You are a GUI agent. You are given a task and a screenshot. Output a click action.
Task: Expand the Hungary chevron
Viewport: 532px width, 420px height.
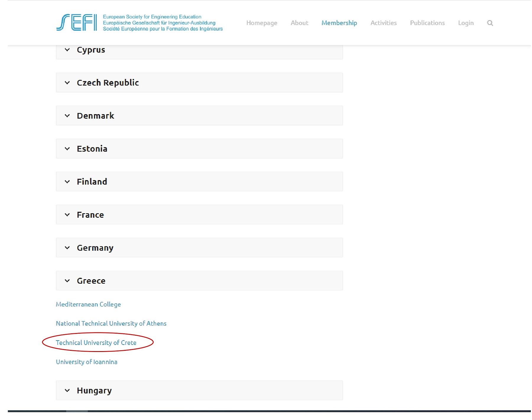pyautogui.click(x=67, y=390)
